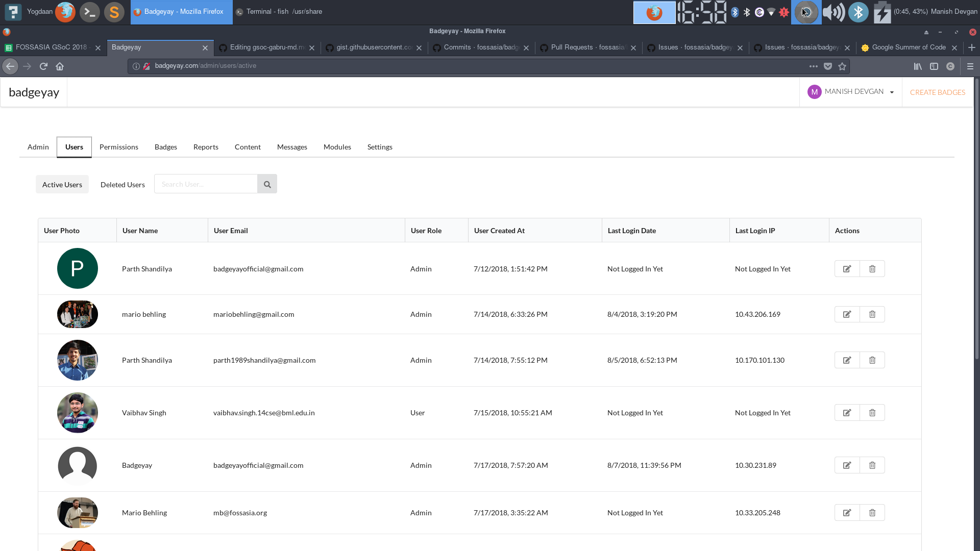Image resolution: width=980 pixels, height=551 pixels.
Task: Click the CREATE BADGES link
Action: pos(938,92)
